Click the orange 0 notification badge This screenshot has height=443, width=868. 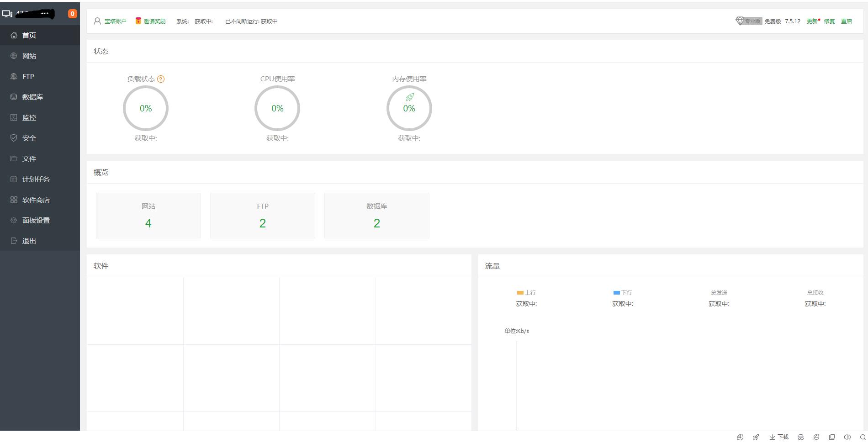coord(72,14)
